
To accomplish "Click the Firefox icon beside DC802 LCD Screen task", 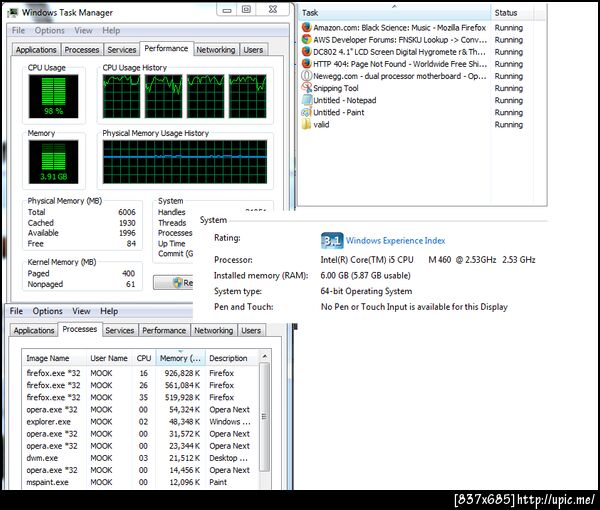I will 307,51.
